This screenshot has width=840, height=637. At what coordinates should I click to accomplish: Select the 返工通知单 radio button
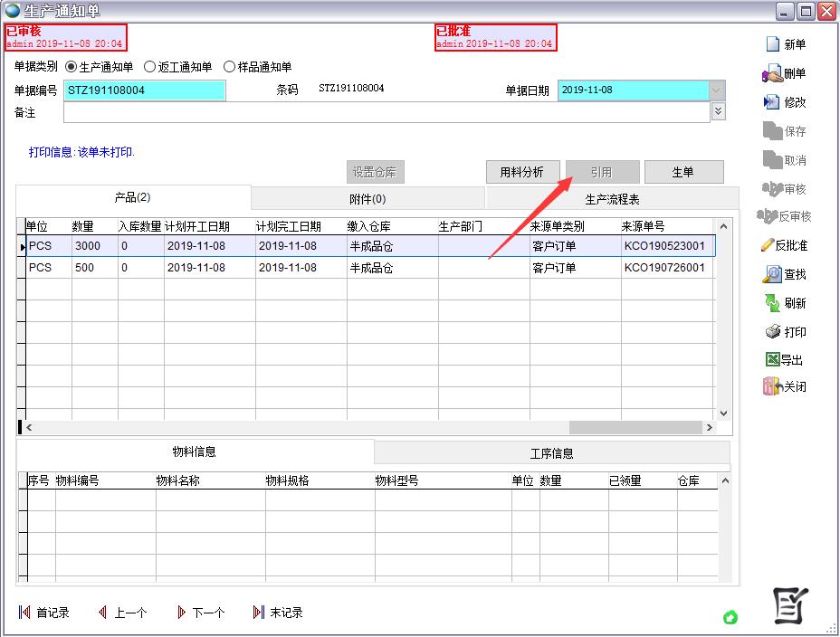click(150, 67)
